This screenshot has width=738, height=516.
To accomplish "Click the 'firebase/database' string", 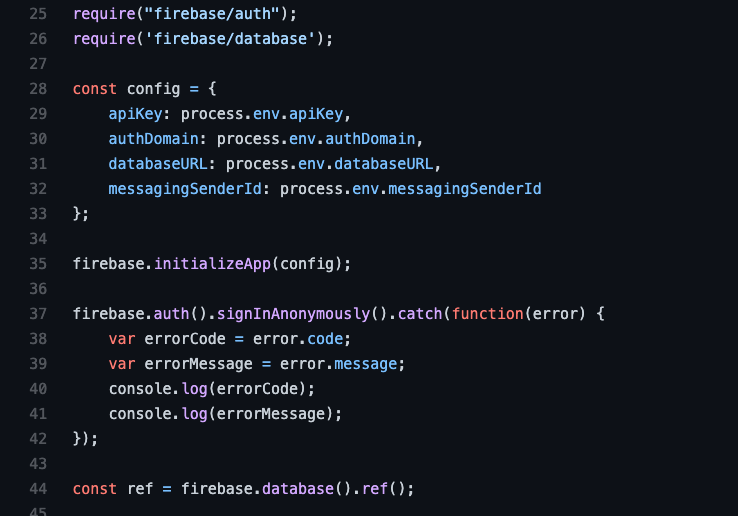I will 230,39.
